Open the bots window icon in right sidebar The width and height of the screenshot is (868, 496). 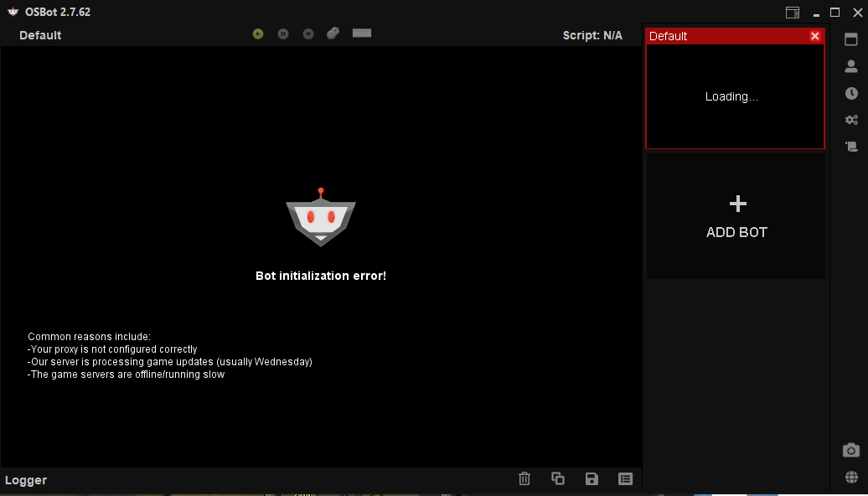(851, 39)
